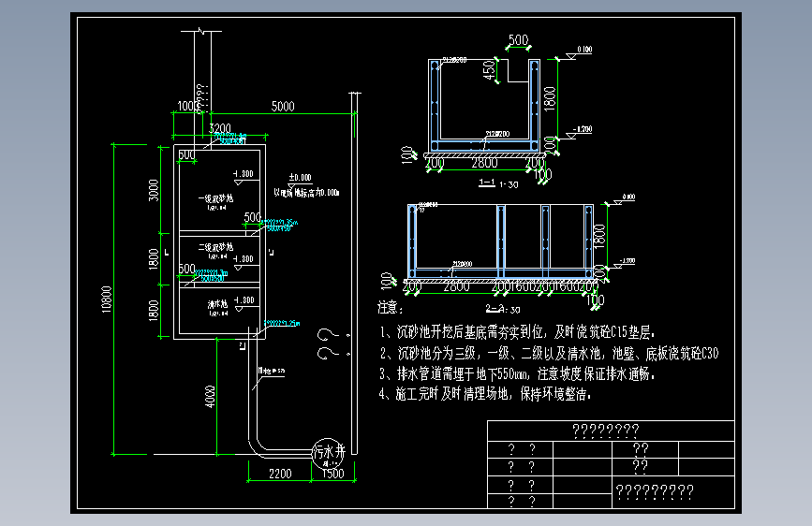Screen dimensions: 812x526
Task: Click the 1800 dimension beside section 1-1
Action: pos(550,98)
